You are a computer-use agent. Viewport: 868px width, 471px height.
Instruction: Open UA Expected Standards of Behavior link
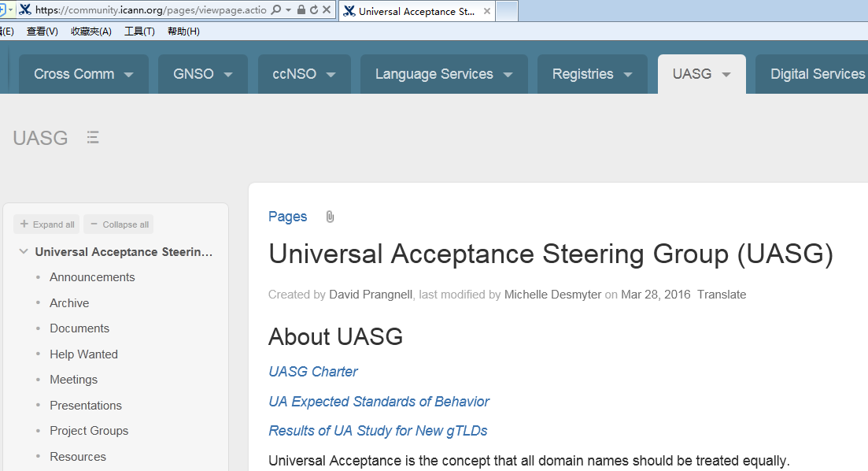click(x=379, y=402)
